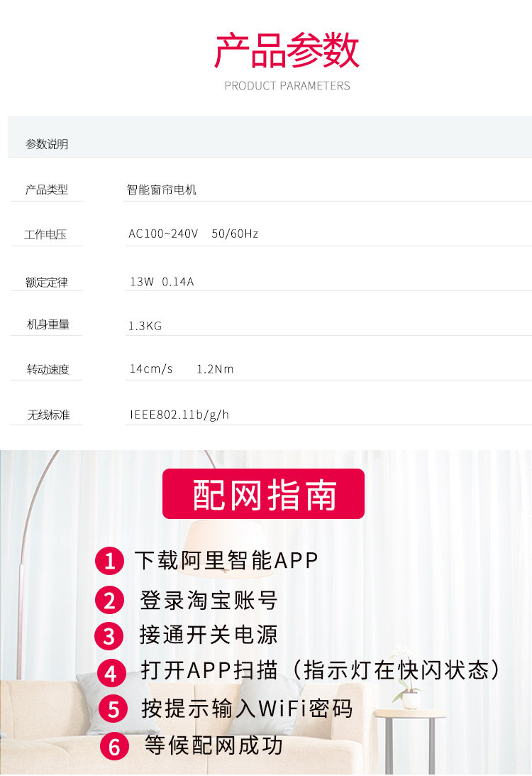
Task: Click the 无线标准 label
Action: (x=48, y=415)
